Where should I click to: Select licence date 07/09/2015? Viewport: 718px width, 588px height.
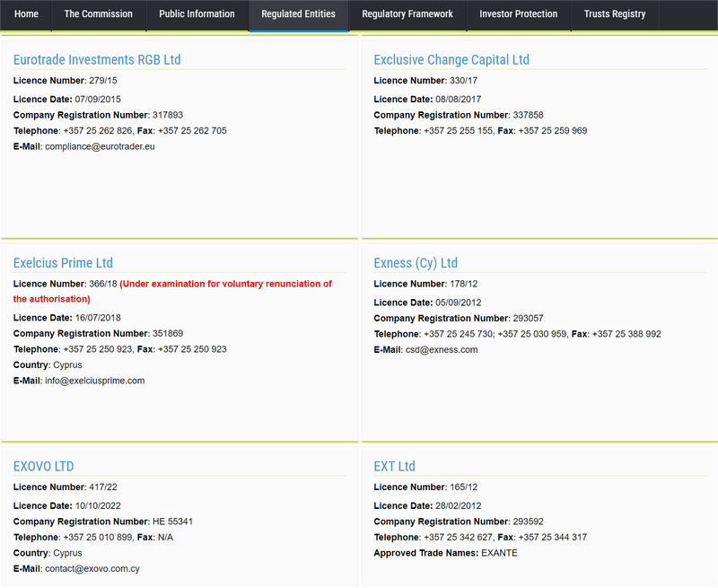pyautogui.click(x=98, y=100)
